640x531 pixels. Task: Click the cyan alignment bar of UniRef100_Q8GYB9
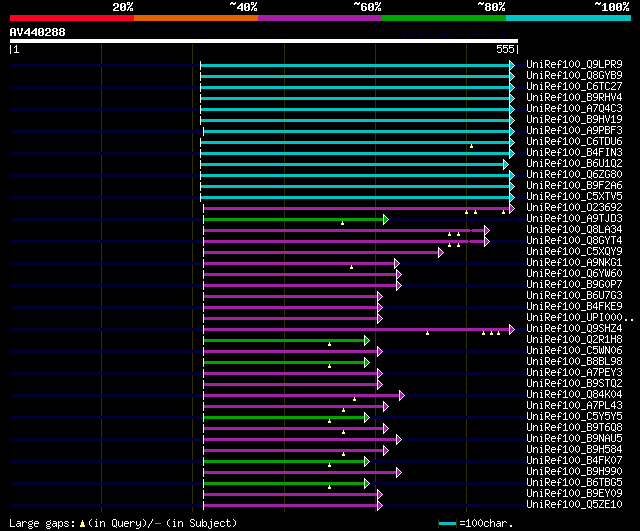coord(355,76)
